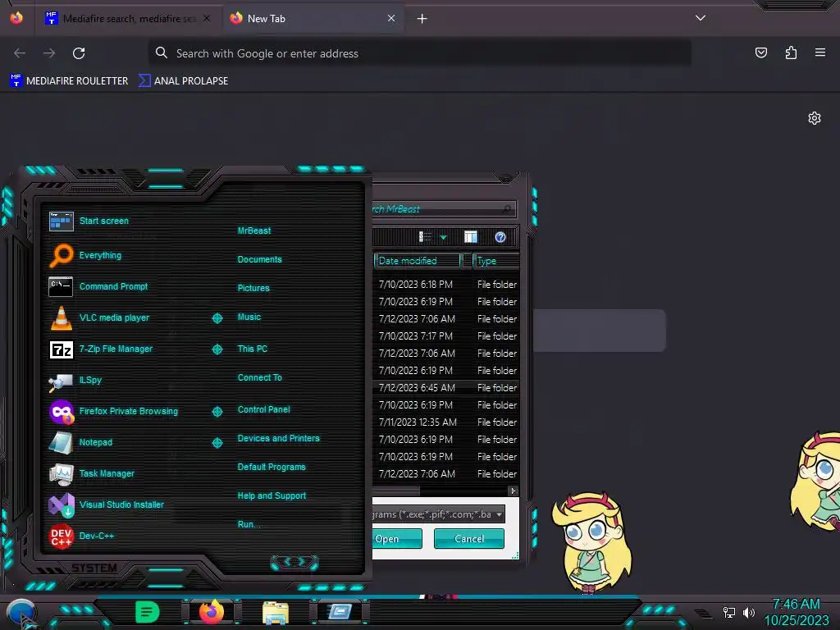840x630 pixels.
Task: Select the row dated 7/11/2023 12:35 AM
Action: pos(445,422)
